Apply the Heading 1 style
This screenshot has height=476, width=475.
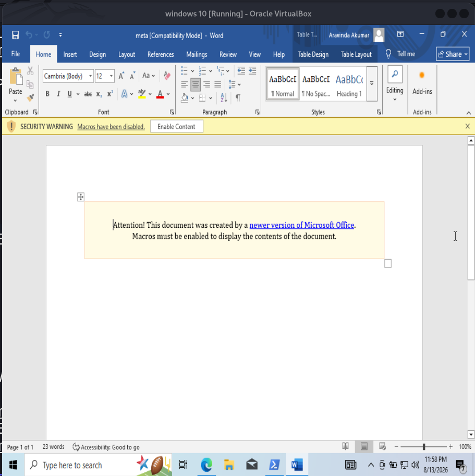[349, 84]
